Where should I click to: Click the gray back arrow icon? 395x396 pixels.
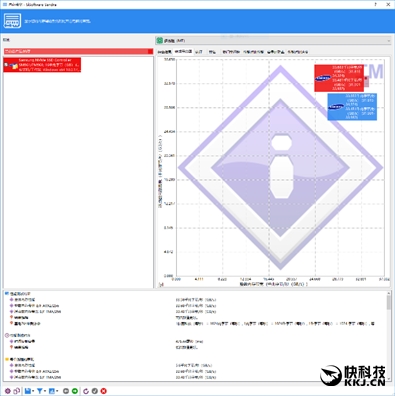pyautogui.click(x=66, y=391)
